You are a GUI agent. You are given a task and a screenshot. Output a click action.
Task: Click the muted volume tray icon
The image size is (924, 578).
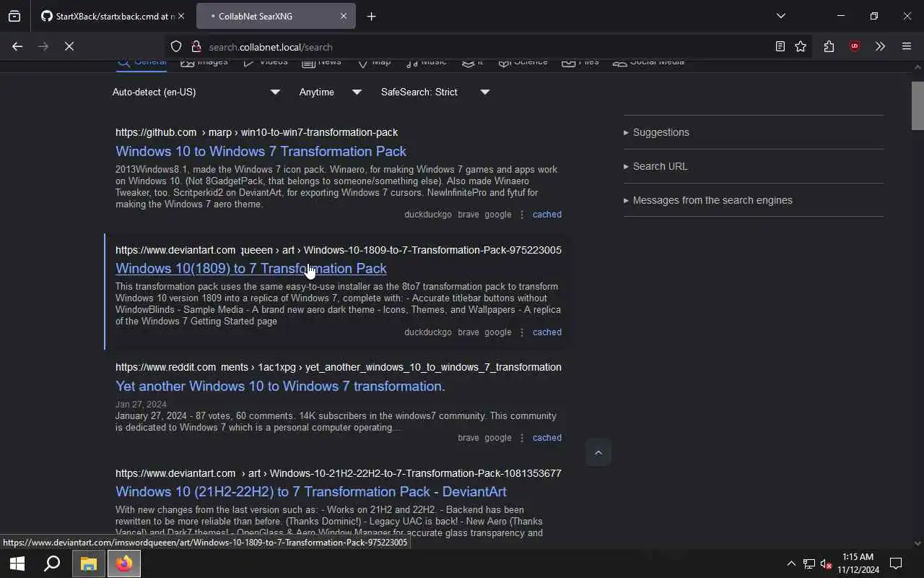point(827,564)
